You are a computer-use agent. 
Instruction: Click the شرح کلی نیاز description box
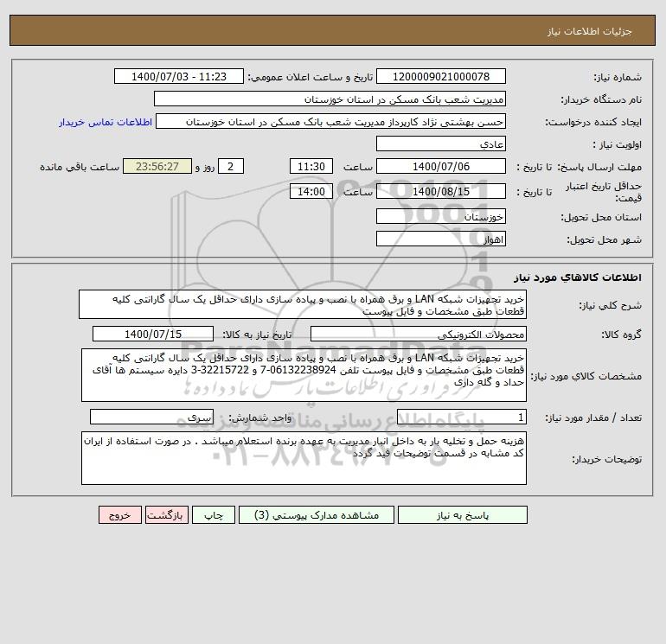[303, 304]
